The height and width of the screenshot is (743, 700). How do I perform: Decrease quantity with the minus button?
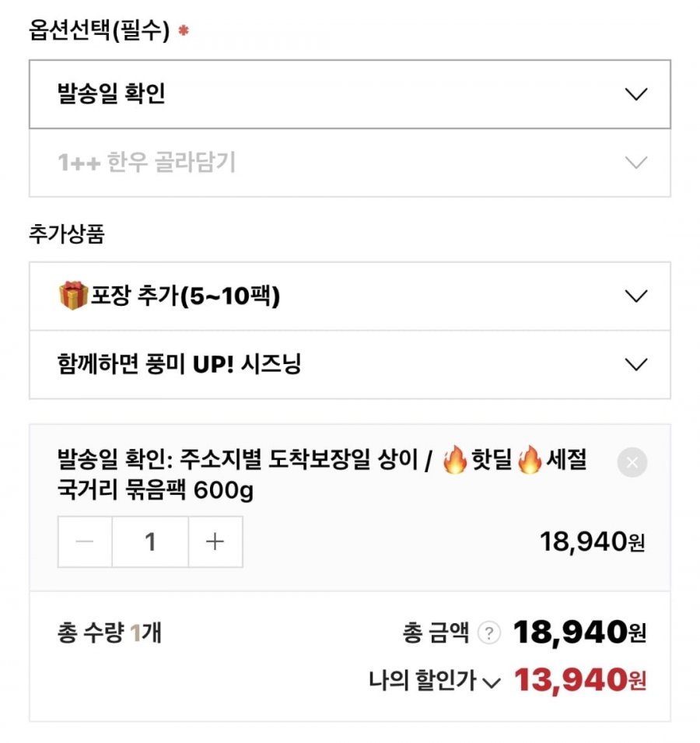click(x=85, y=541)
